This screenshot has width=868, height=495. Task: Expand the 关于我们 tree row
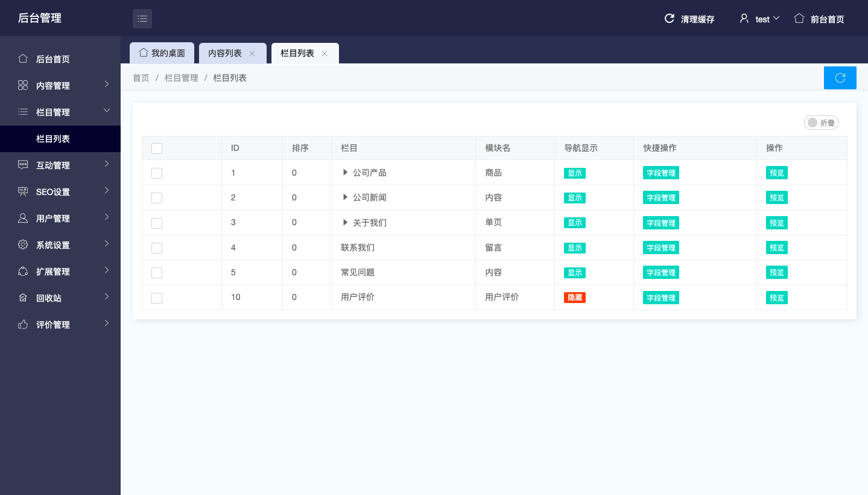click(346, 223)
